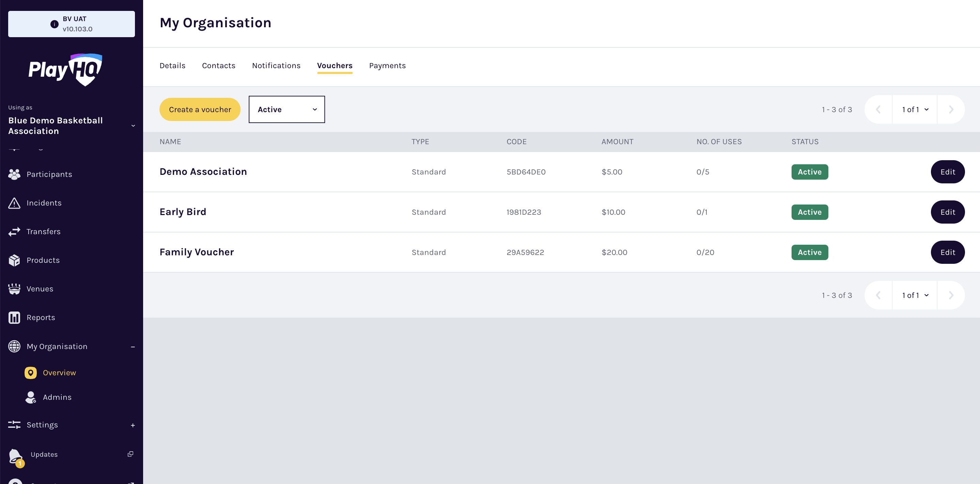
Task: Click the BV UAT info icon
Action: point(55,24)
